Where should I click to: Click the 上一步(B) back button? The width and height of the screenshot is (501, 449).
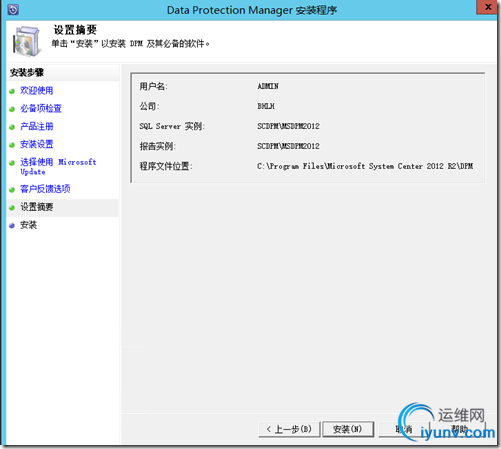click(289, 429)
